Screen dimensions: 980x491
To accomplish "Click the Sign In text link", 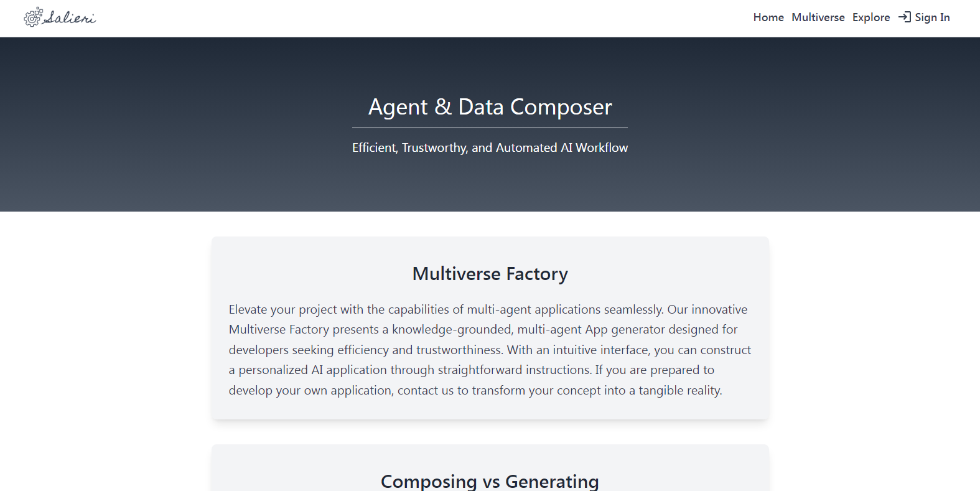I will point(932,17).
